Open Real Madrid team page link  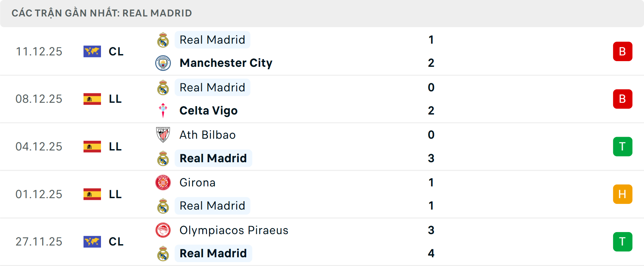pyautogui.click(x=212, y=40)
